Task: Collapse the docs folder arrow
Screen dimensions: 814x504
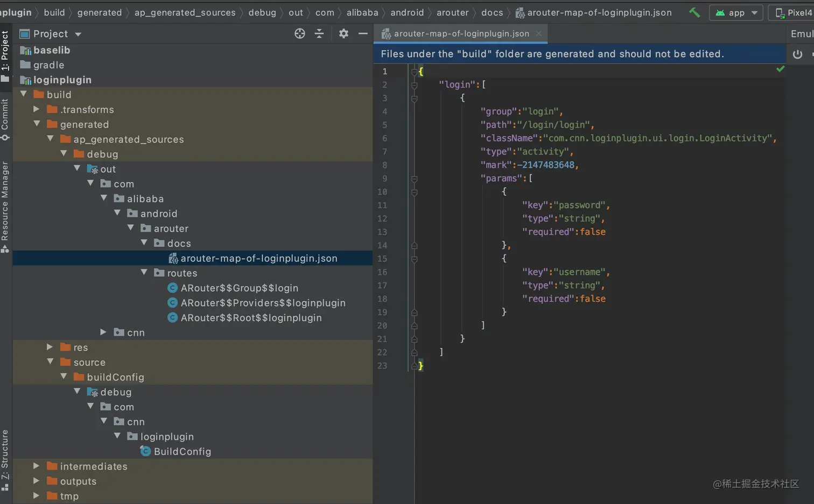Action: coord(144,243)
